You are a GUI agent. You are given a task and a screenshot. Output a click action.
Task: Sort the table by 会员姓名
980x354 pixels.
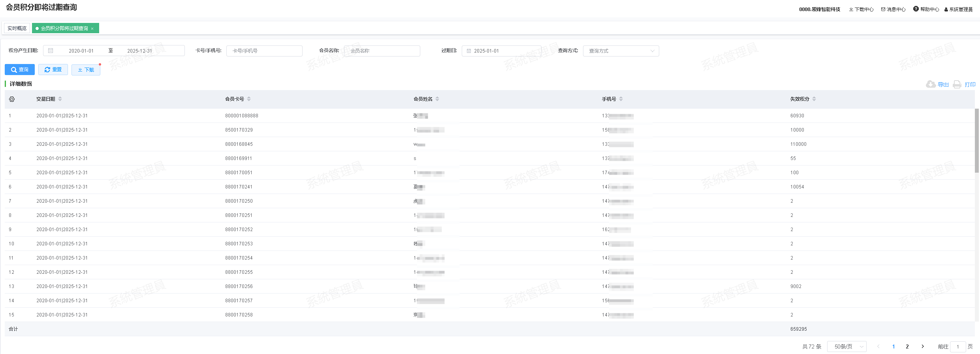(x=437, y=99)
